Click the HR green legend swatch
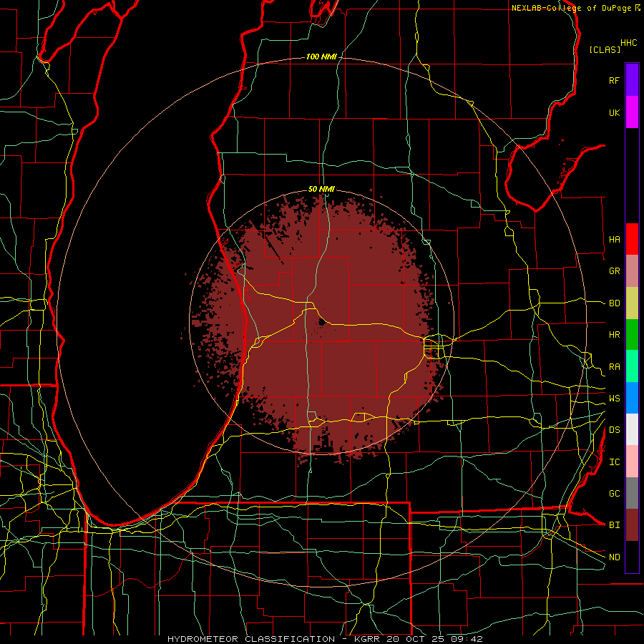 coord(632,335)
